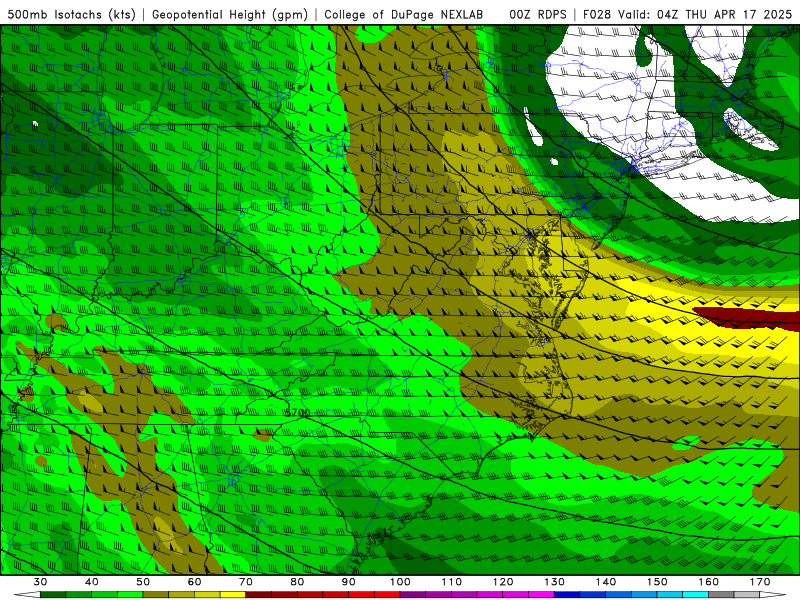Image resolution: width=800 pixels, height=600 pixels.
Task: Click the 30 value on color scale
Action: click(x=40, y=582)
